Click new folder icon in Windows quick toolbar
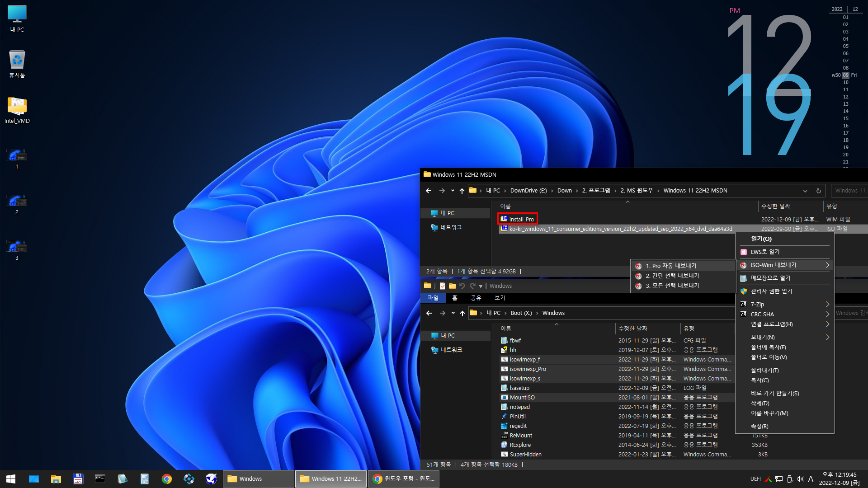The width and height of the screenshot is (868, 488). [452, 286]
